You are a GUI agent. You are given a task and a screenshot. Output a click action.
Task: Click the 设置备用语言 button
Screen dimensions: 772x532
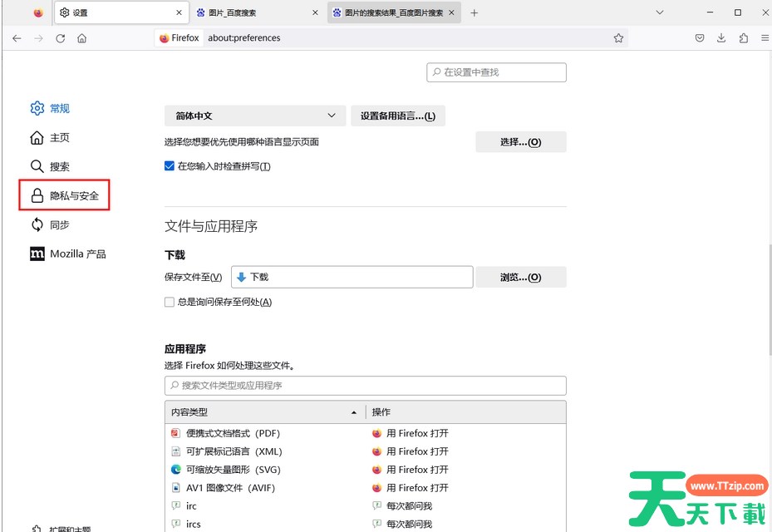pos(397,116)
